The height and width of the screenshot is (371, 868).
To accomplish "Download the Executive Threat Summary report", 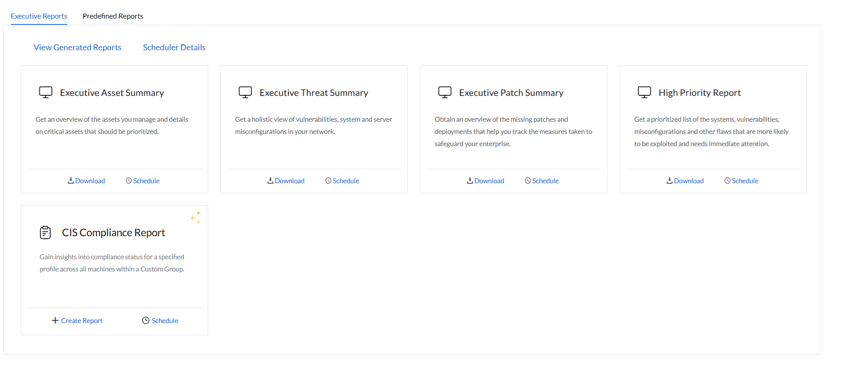I will coord(286,181).
